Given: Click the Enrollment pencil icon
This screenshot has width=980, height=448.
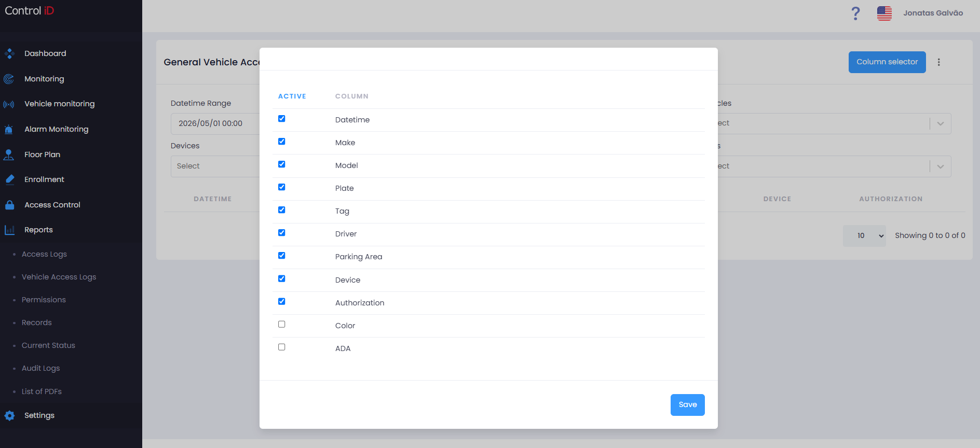Looking at the screenshot, I should (9, 179).
